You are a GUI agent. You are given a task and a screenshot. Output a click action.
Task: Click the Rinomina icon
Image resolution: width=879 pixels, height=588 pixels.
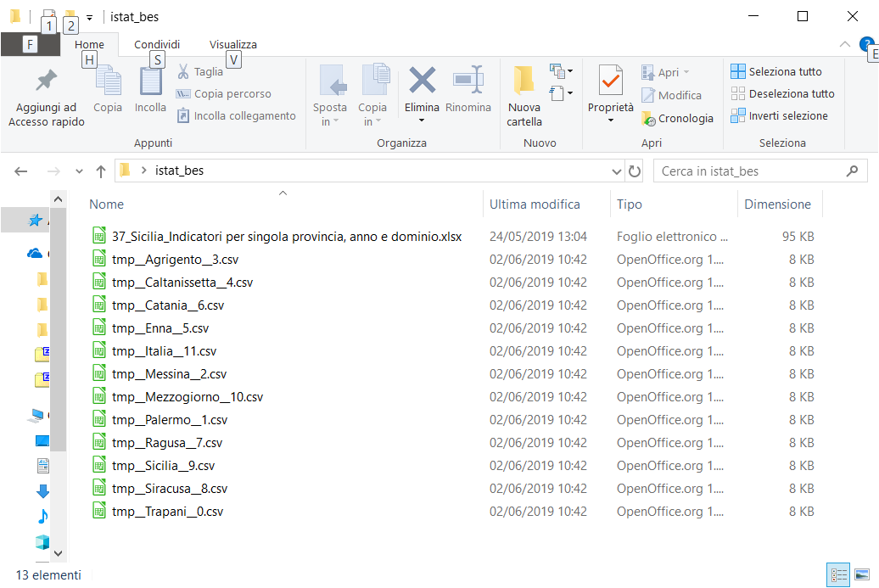pyautogui.click(x=467, y=81)
